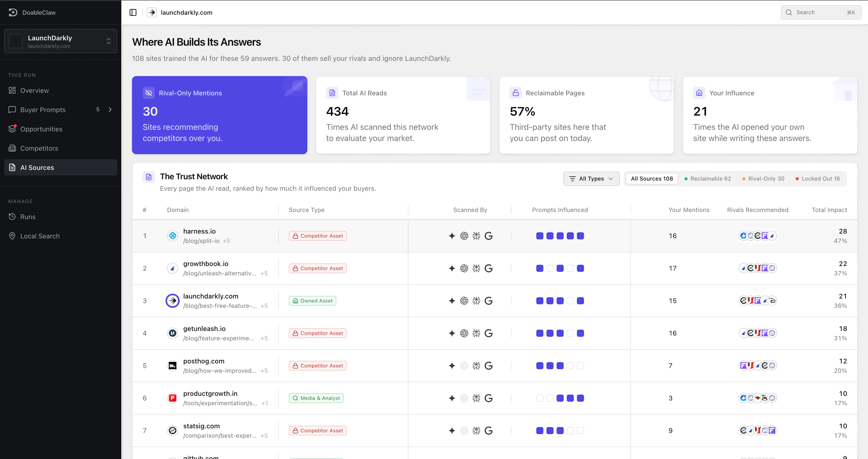Viewport: 868px width, 459px height.
Task: Click the growthbook.io favicon
Action: point(173,268)
